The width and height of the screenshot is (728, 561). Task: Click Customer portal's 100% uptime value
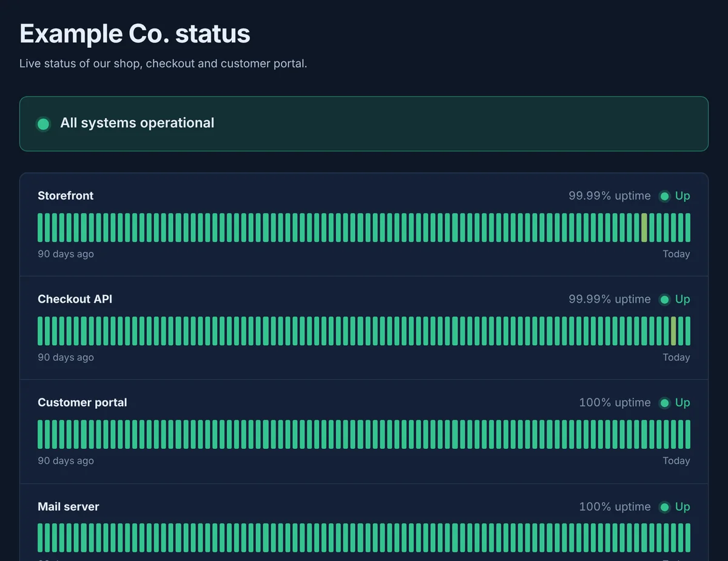[x=615, y=403]
